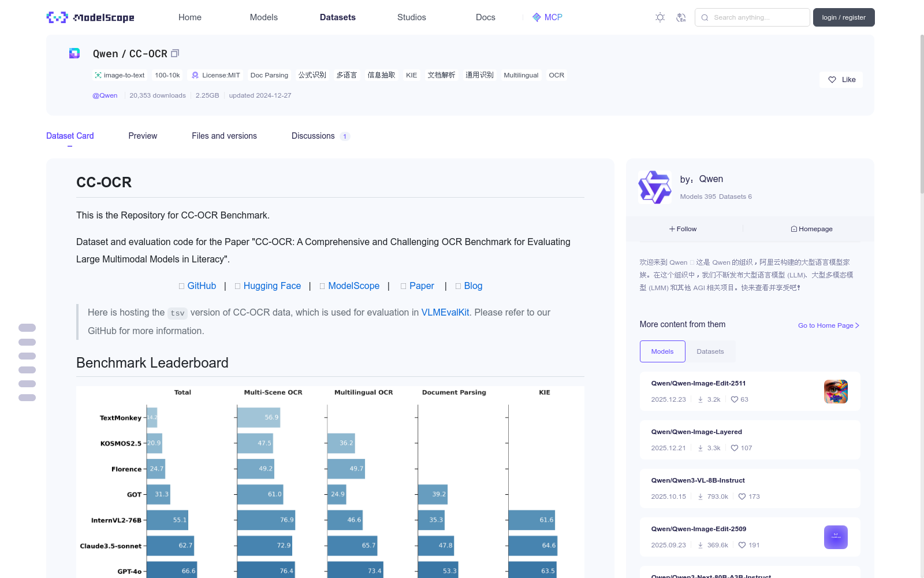Open the Discussions tab
This screenshot has width=924, height=578.
pos(321,136)
